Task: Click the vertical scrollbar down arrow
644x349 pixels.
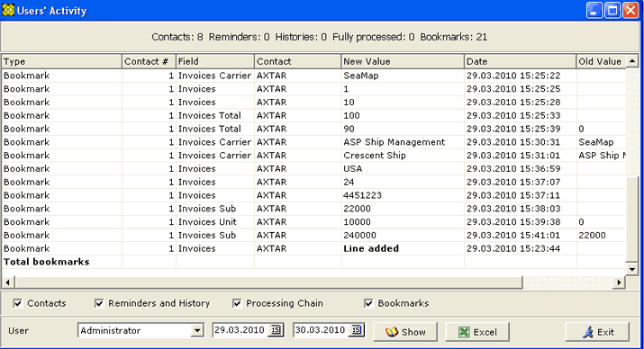Action: 632,269
